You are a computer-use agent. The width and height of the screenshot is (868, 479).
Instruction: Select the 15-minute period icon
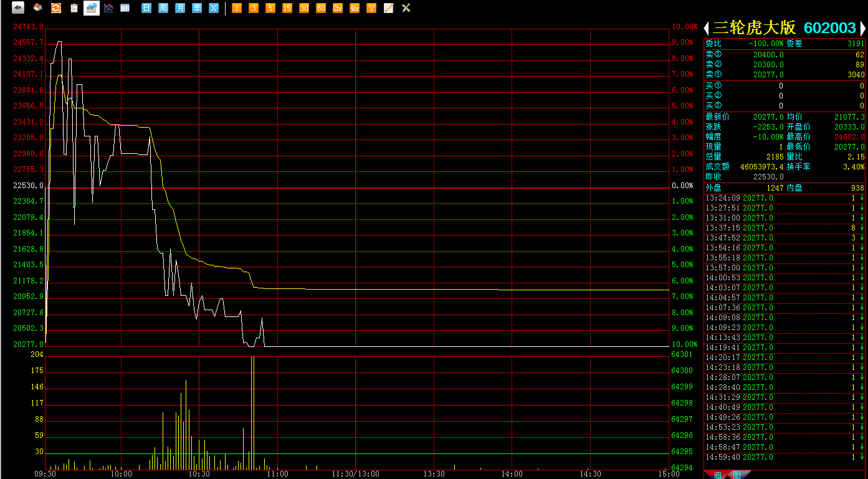pyautogui.click(x=287, y=8)
